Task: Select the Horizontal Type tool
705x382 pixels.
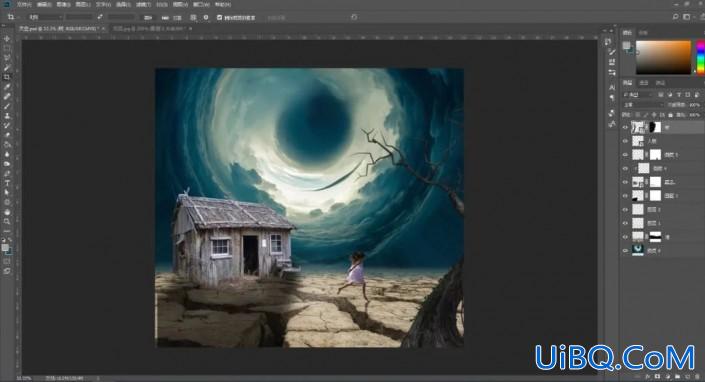Action: click(7, 183)
